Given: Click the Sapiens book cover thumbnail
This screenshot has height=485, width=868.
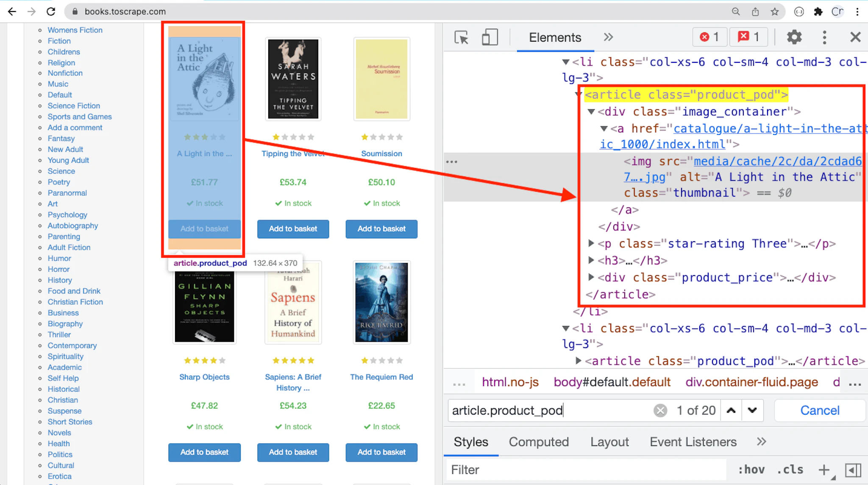Looking at the screenshot, I should tap(293, 302).
